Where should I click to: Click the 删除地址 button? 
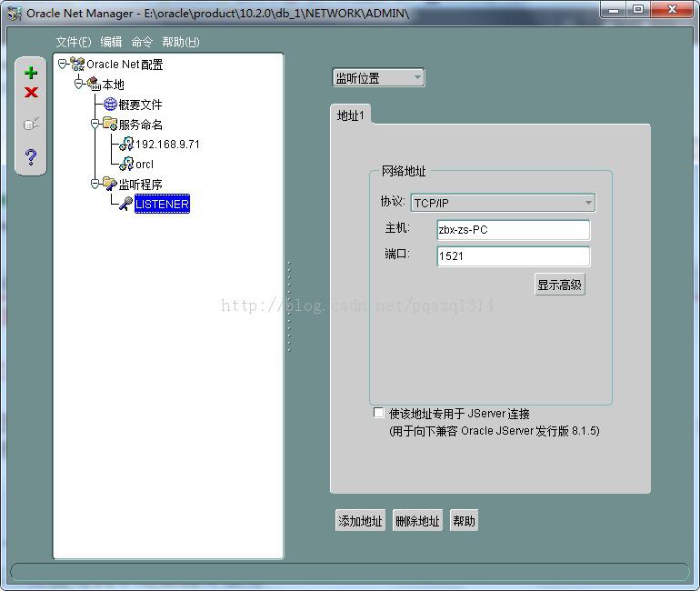pos(417,520)
